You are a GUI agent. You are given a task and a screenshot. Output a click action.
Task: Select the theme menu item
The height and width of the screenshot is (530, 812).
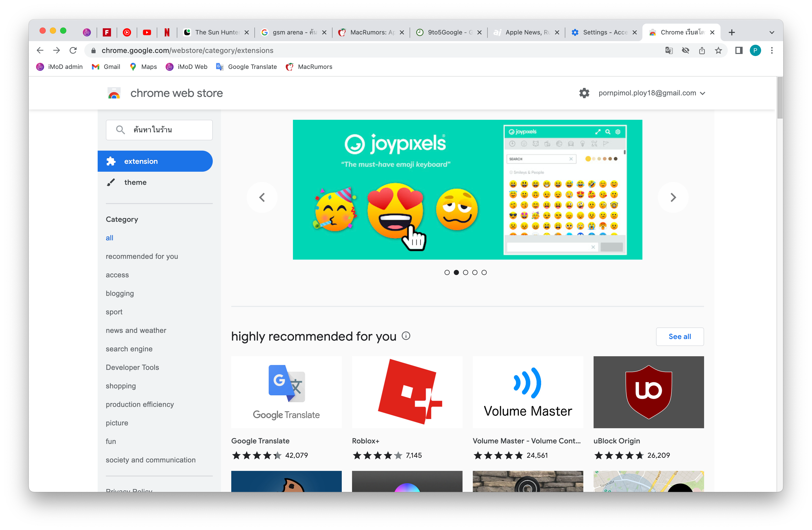[x=135, y=182]
